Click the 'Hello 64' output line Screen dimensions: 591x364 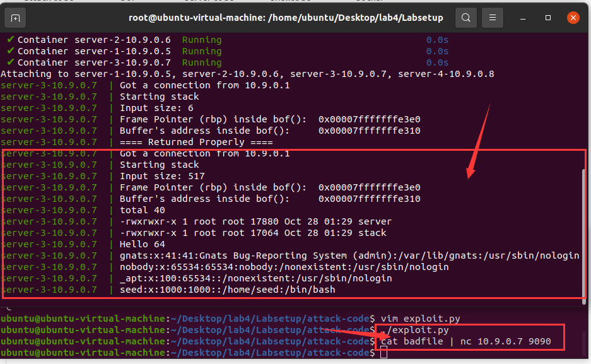[144, 244]
